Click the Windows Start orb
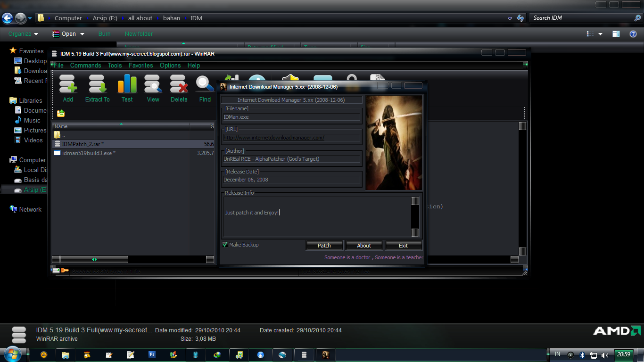The image size is (644, 362). (12, 354)
